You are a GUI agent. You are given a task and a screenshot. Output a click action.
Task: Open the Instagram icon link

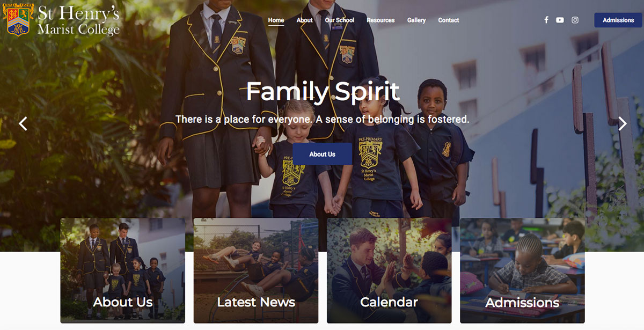point(575,20)
